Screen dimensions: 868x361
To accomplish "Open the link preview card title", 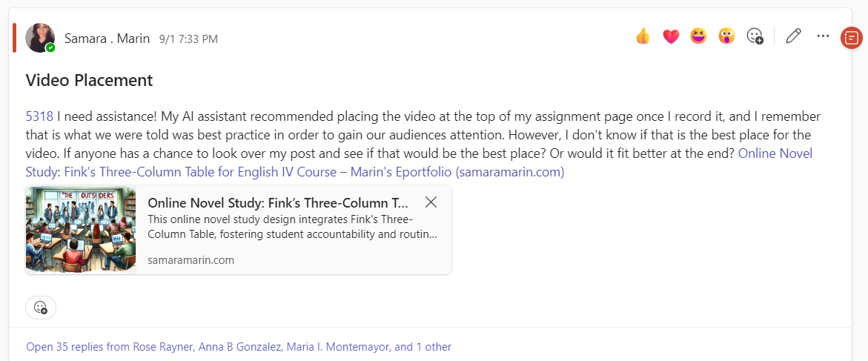I will [x=278, y=203].
